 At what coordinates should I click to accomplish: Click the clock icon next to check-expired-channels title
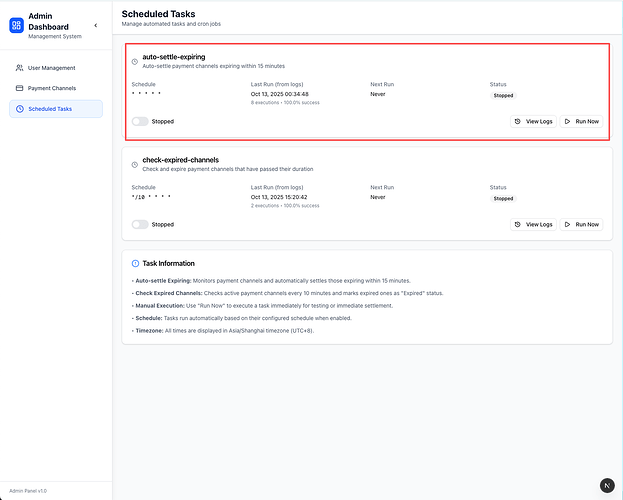tap(135, 164)
